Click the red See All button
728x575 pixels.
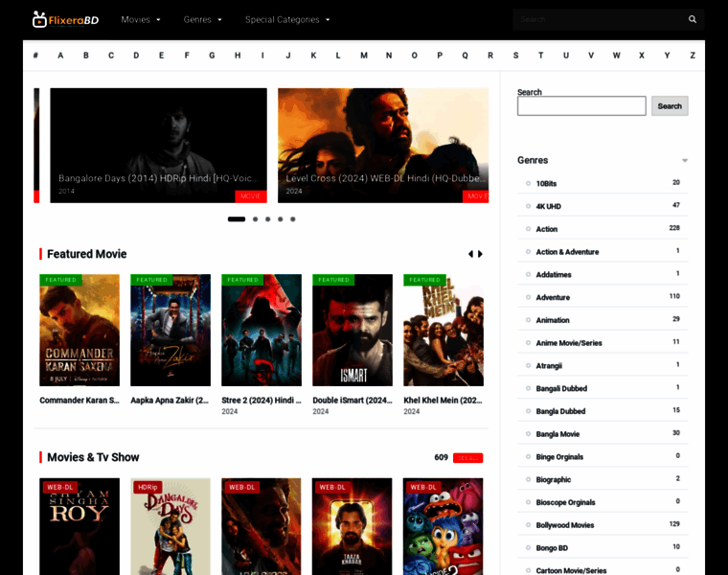click(468, 458)
